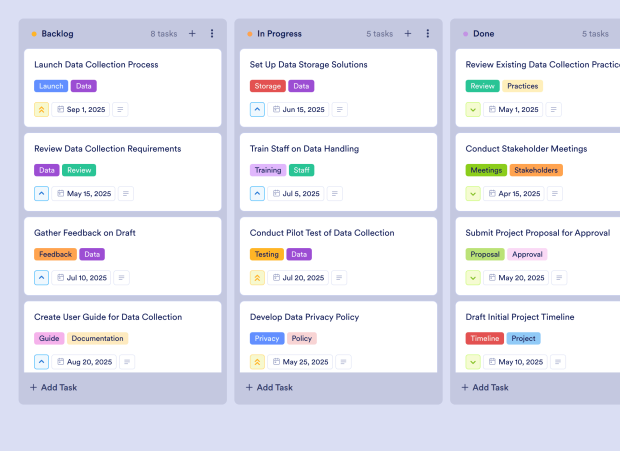Image resolution: width=620 pixels, height=451 pixels.
Task: Click priority icon on Review Data Collection Requirements
Action: click(42, 194)
